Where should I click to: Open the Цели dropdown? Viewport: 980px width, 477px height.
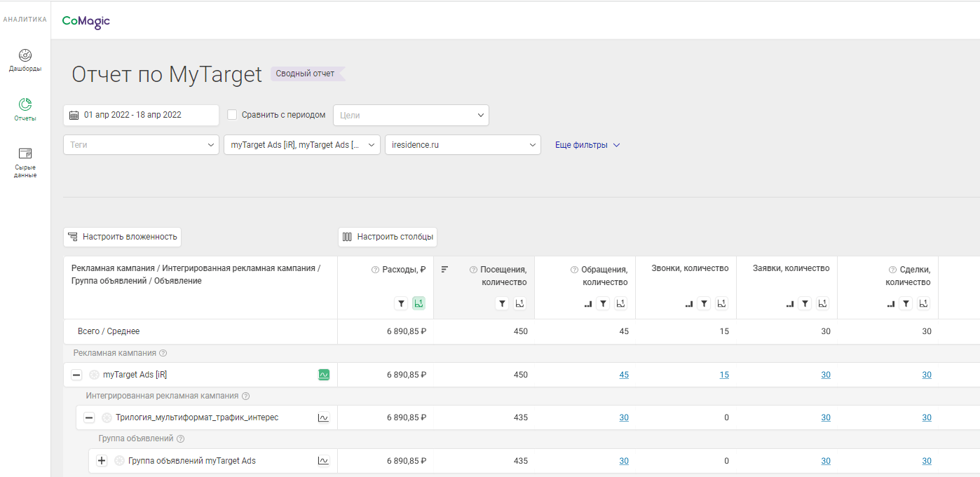(411, 115)
